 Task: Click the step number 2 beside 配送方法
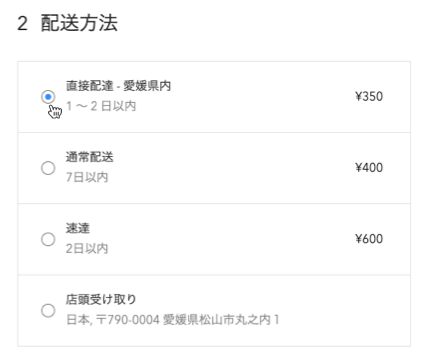coord(22,24)
